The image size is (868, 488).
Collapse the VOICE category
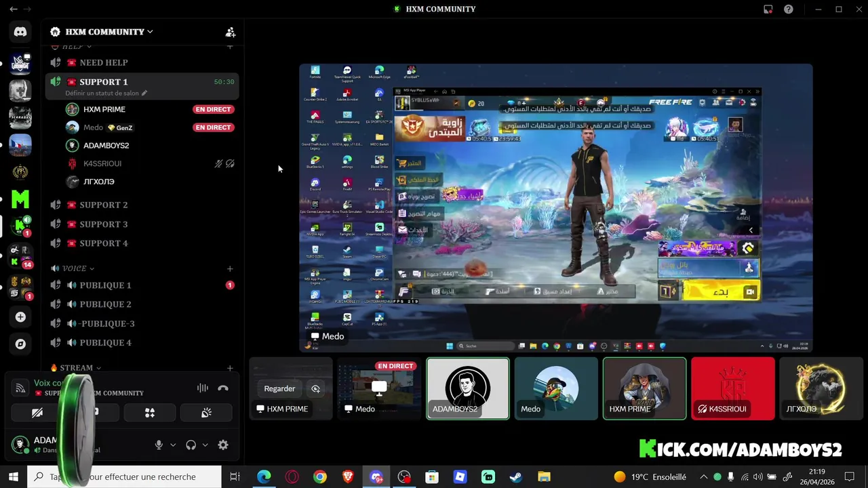[x=73, y=268]
